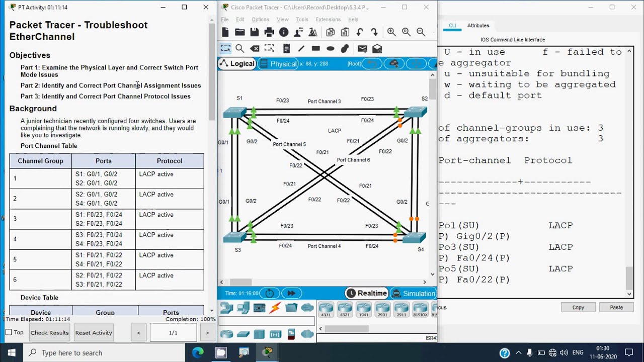The height and width of the screenshot is (362, 644).
Task: Choose Wireless Devices subcategory
Action: (275, 334)
